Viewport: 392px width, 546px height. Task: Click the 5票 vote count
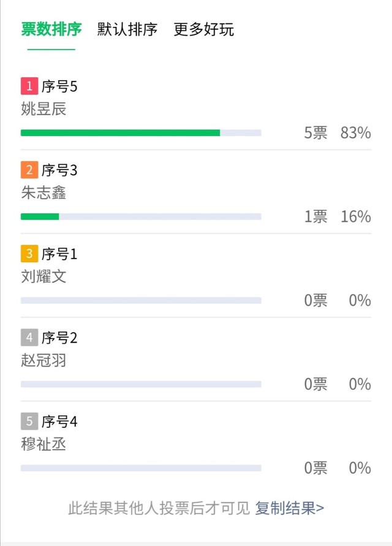coord(316,133)
